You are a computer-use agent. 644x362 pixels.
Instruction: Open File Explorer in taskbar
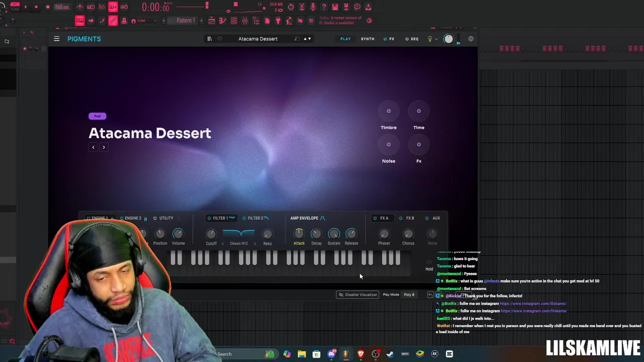[301, 354]
